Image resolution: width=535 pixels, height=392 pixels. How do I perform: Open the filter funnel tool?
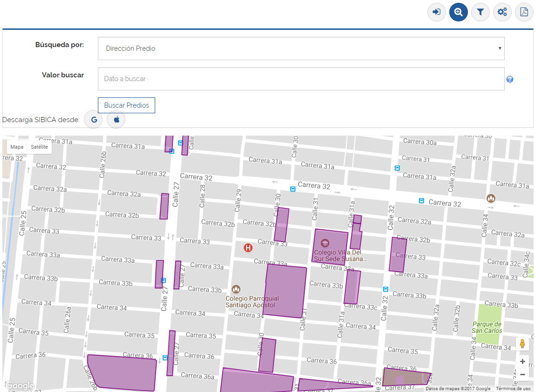480,12
